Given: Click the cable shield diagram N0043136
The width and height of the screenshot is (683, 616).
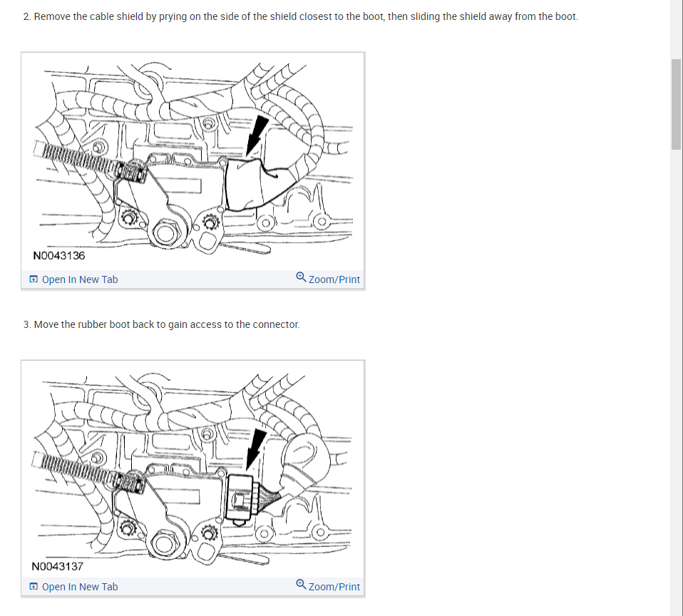Looking at the screenshot, I should tap(192, 162).
